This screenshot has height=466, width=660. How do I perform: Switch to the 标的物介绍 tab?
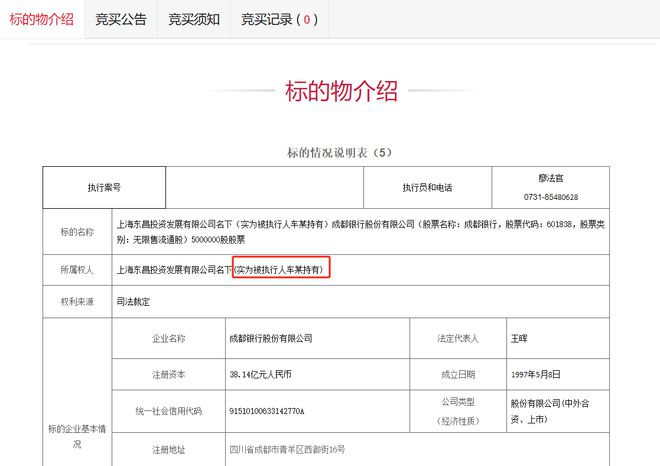click(42, 19)
